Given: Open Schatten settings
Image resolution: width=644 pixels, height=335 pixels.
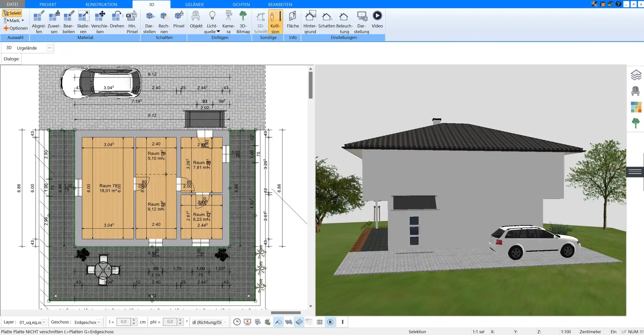Looking at the screenshot, I should 327,19.
